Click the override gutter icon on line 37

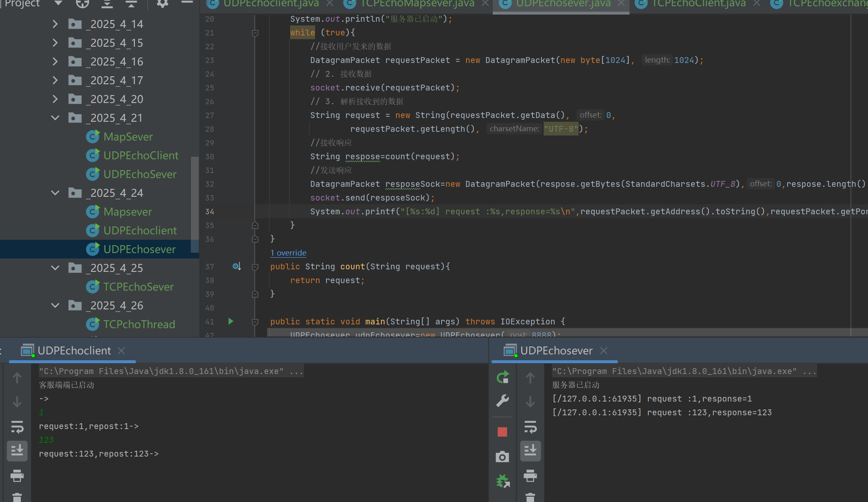tap(236, 266)
